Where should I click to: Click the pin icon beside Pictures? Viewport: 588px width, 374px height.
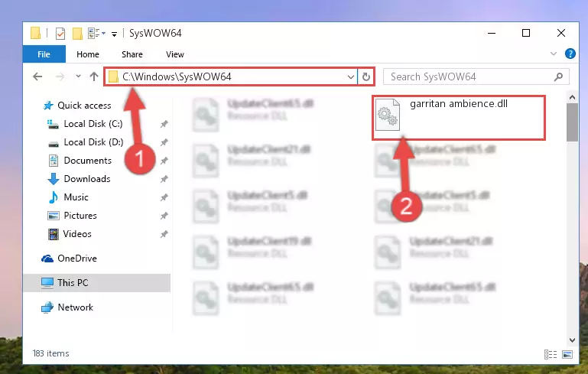click(164, 216)
